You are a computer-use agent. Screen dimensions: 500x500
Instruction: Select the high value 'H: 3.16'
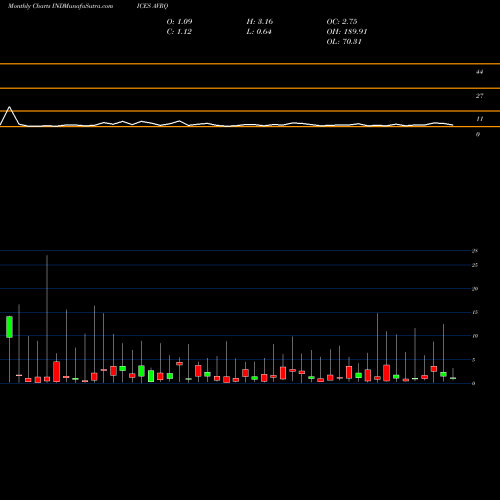click(x=260, y=22)
